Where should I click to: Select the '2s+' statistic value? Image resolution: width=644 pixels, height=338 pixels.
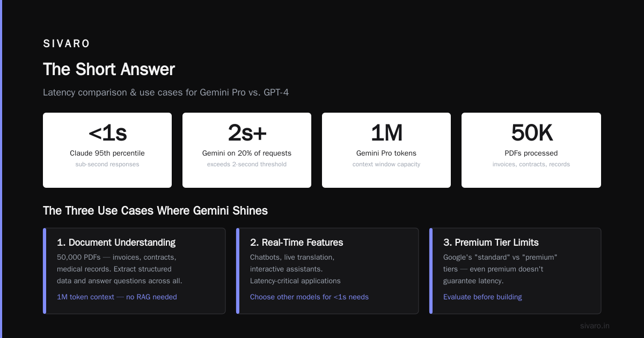click(x=247, y=133)
